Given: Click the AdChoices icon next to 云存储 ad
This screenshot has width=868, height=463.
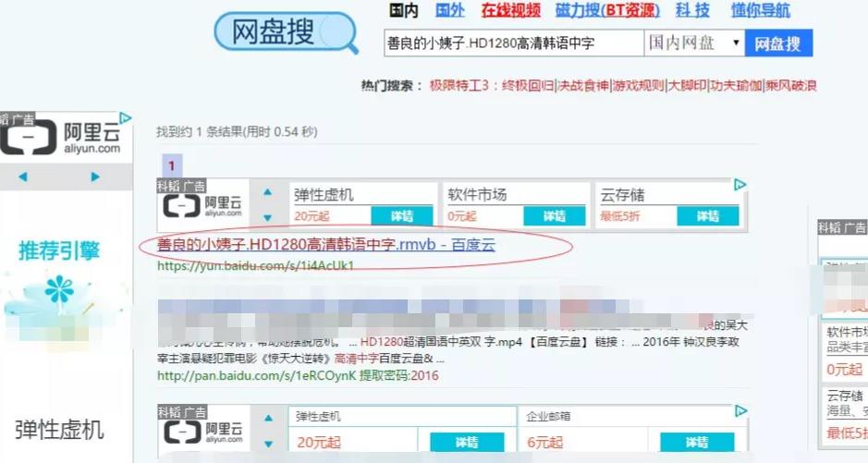Looking at the screenshot, I should click(740, 185).
